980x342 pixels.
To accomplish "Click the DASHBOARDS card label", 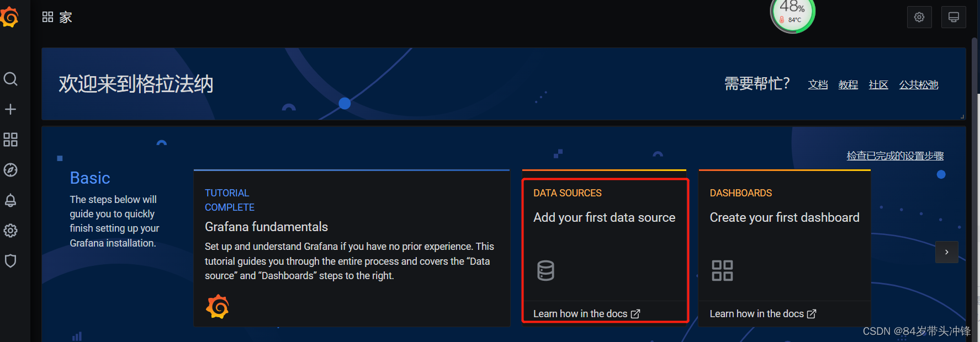I will pyautogui.click(x=741, y=193).
